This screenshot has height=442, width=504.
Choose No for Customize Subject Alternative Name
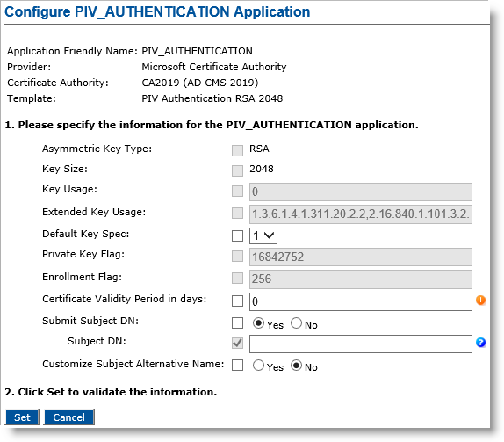click(x=296, y=366)
